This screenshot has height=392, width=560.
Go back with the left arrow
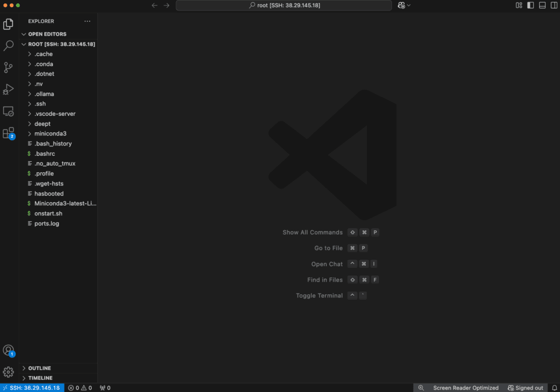pyautogui.click(x=154, y=5)
